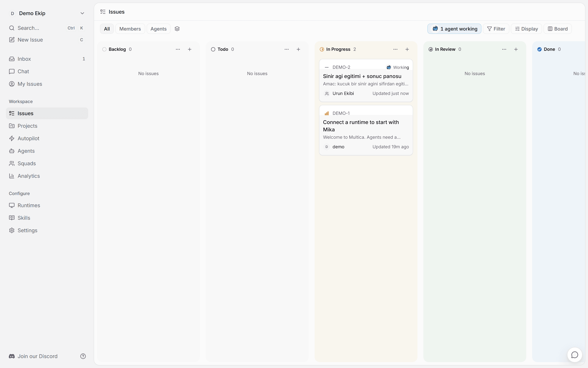The width and height of the screenshot is (588, 368).
Task: Open the Skills page
Action: tap(47, 218)
